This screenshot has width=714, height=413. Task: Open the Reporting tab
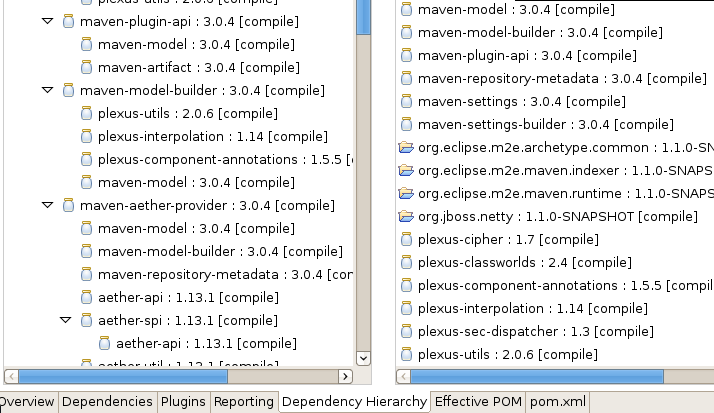point(244,402)
